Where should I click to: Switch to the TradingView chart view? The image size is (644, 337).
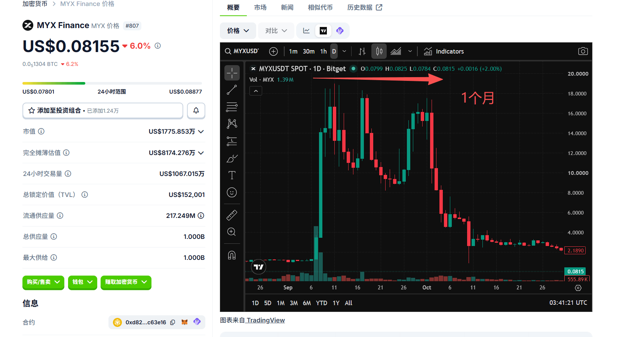click(x=323, y=31)
